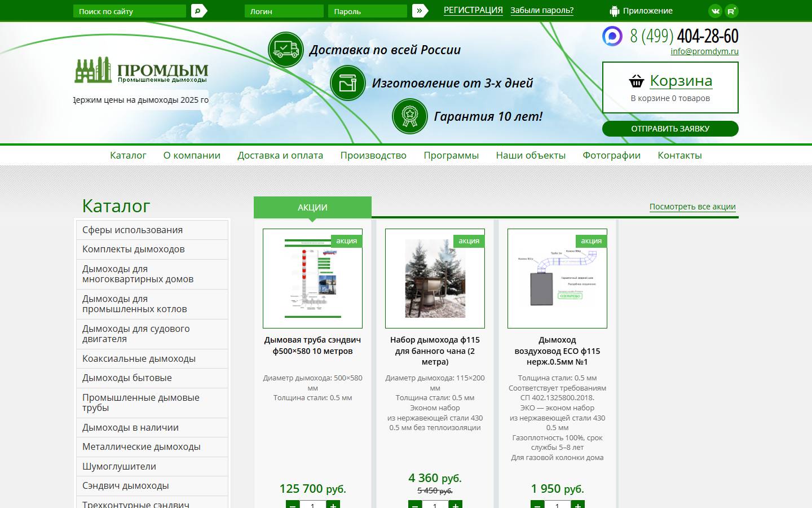Click the info@promdym.ru email link
The image size is (812, 508).
point(704,51)
